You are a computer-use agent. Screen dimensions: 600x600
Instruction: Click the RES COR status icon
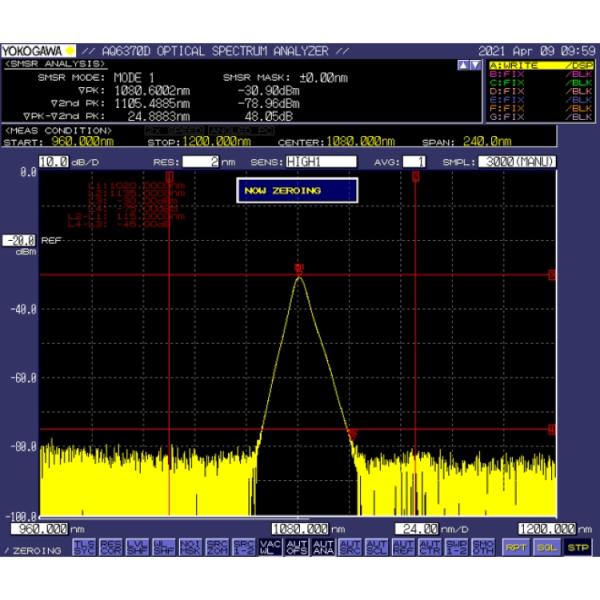click(111, 546)
